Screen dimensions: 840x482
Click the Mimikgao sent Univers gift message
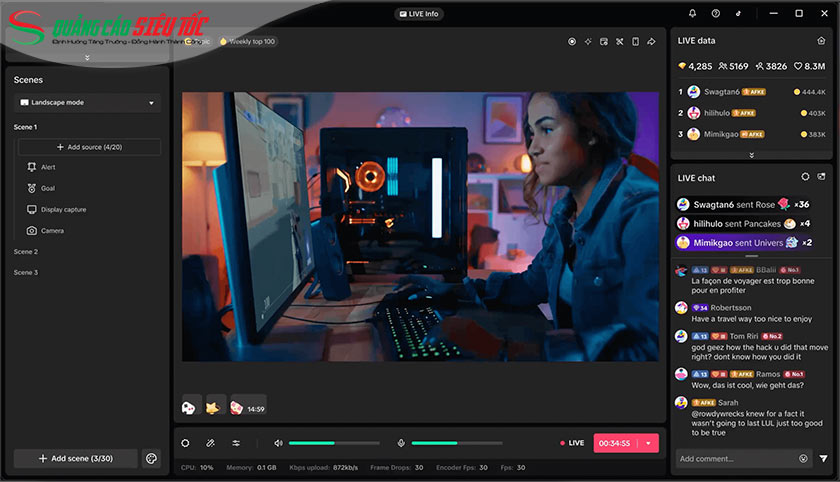point(745,243)
